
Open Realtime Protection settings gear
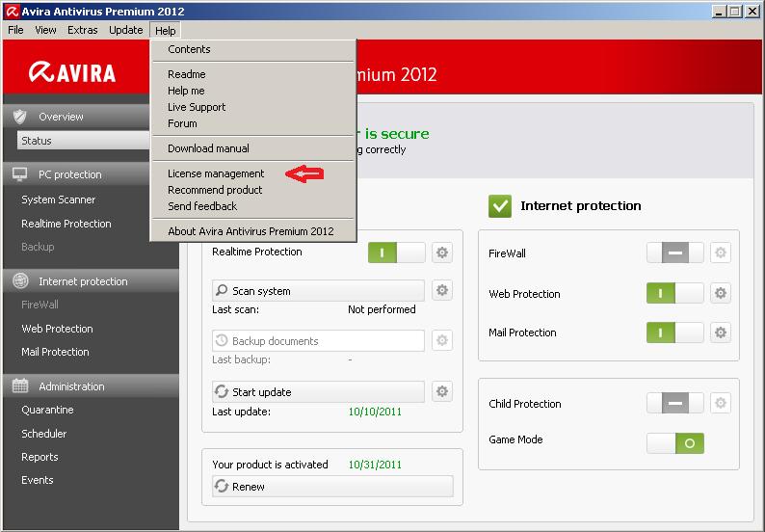[442, 253]
